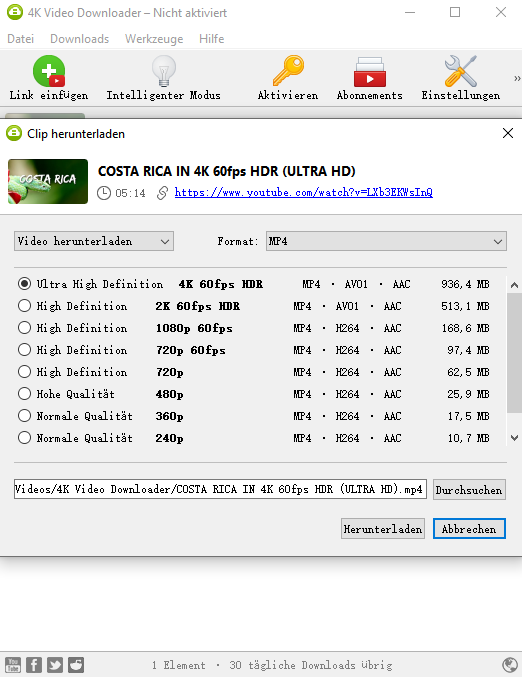This screenshot has width=522, height=677.
Task: Open the Aktivieren key icon
Action: [288, 71]
